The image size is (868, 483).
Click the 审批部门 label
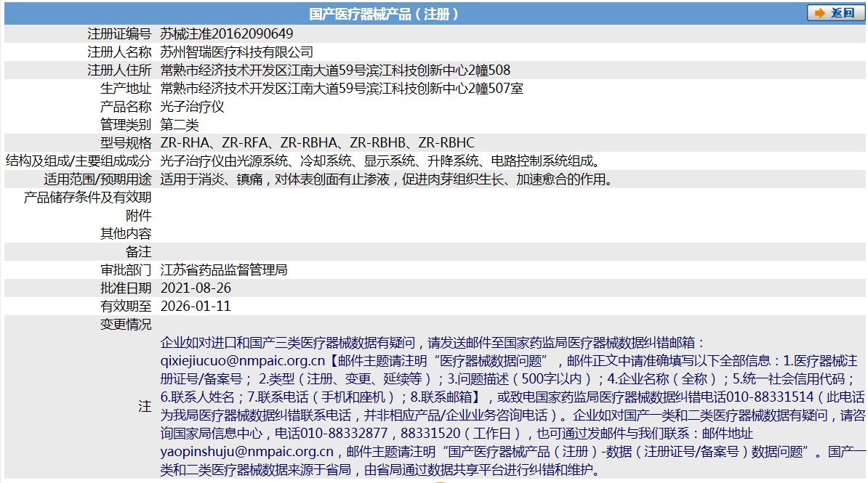[126, 270]
